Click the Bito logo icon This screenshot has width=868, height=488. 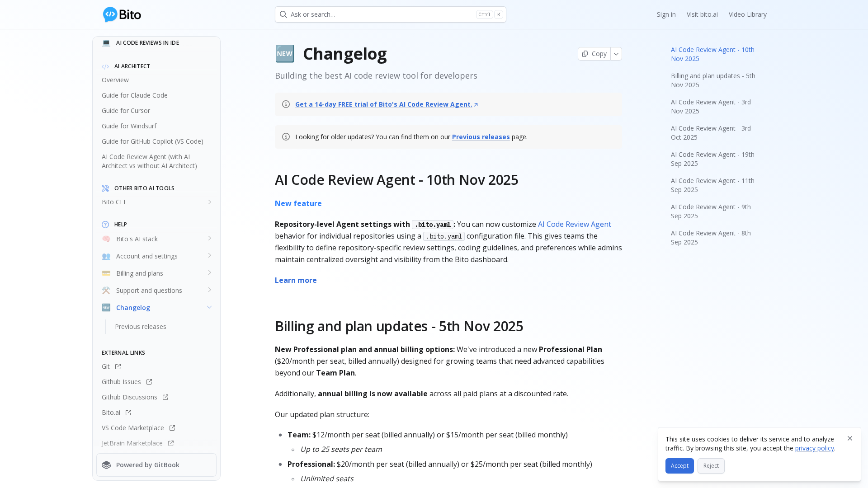tap(110, 14)
